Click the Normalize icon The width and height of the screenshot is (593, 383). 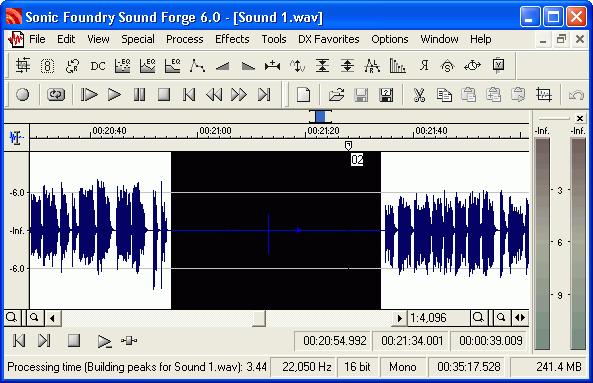click(x=347, y=66)
